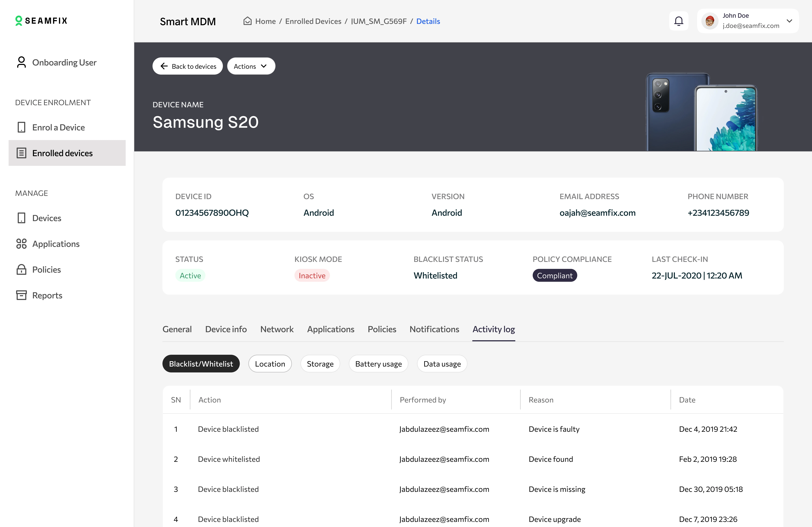812x527 pixels.
Task: Click John Doe's avatar picture
Action: (x=710, y=21)
